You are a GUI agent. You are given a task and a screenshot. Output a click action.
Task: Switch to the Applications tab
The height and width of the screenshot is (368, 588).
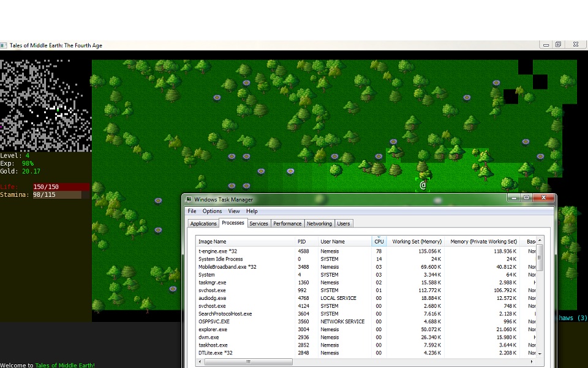(x=203, y=223)
